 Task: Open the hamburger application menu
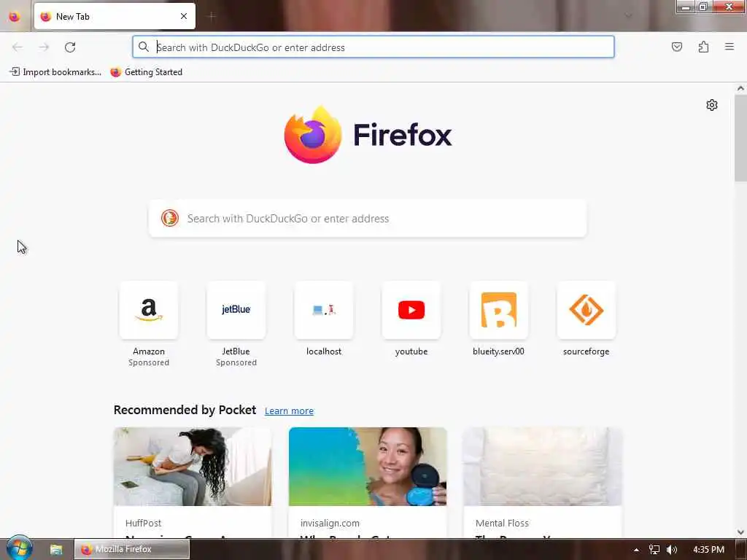(729, 47)
